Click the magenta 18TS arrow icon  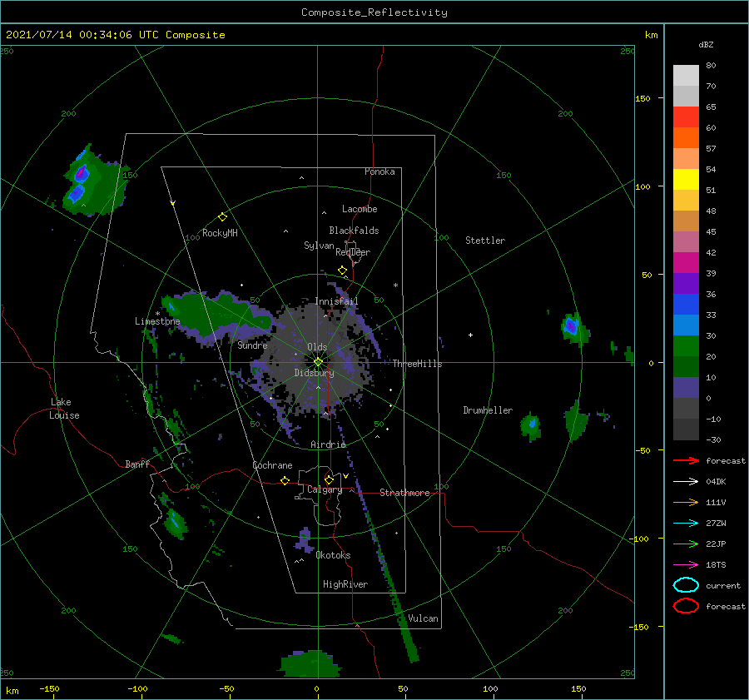click(x=686, y=565)
